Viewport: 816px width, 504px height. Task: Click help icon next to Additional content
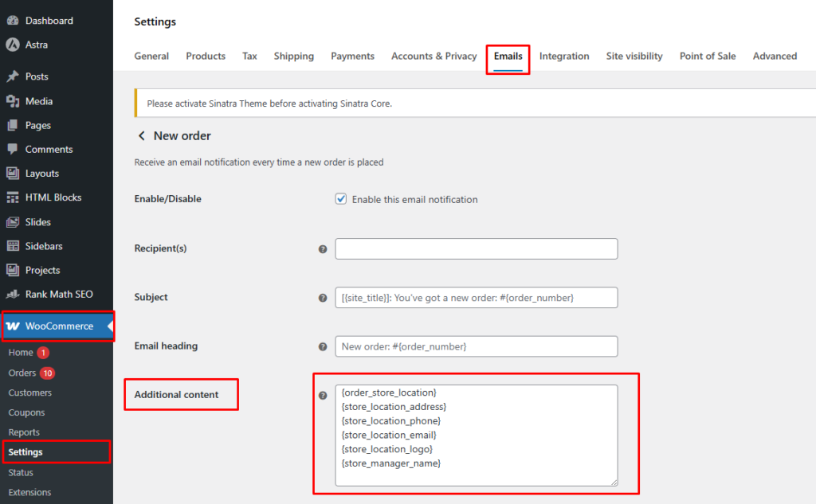(323, 396)
